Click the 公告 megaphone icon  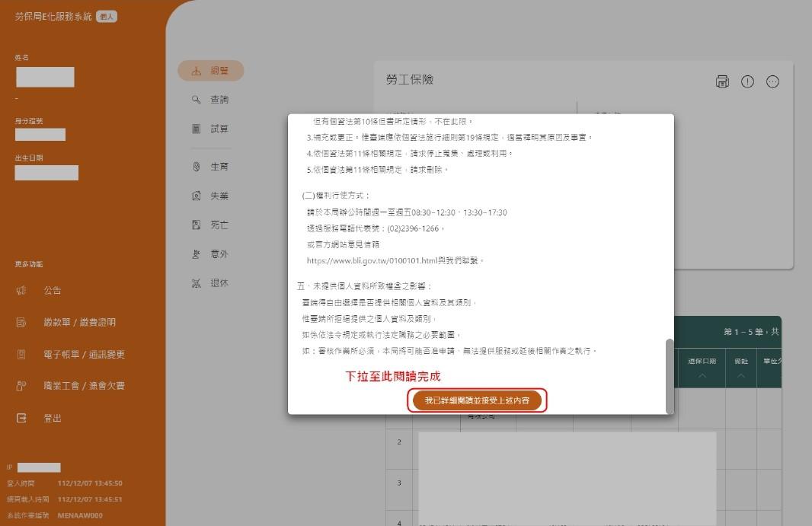click(21, 291)
